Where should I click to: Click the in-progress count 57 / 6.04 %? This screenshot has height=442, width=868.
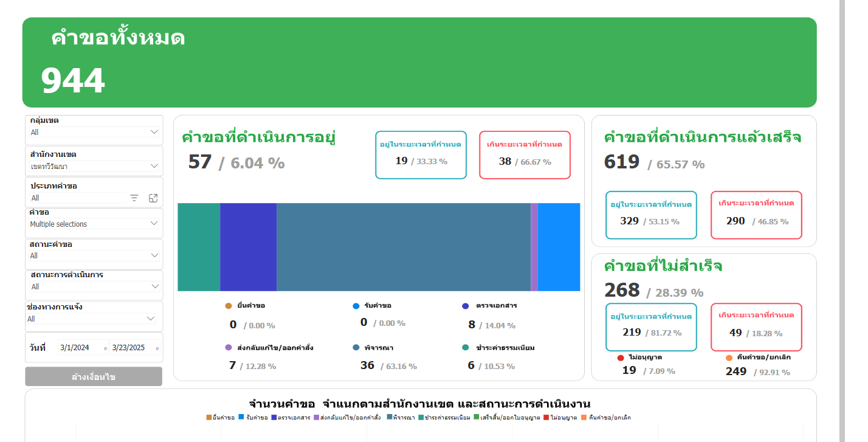click(x=236, y=162)
